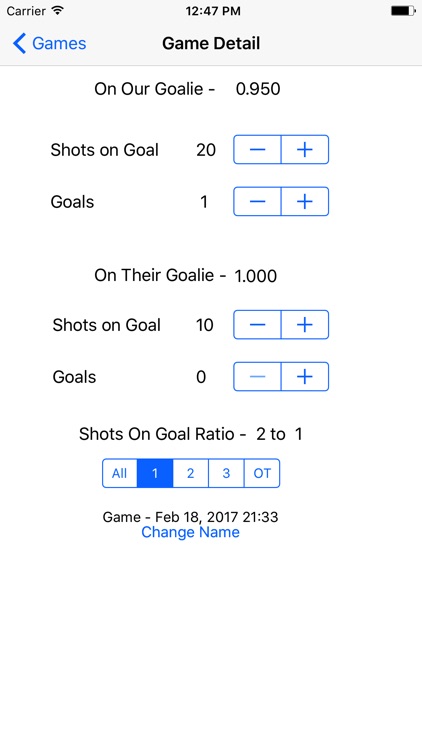
Task: Switch to period 2 segment
Action: tap(190, 474)
